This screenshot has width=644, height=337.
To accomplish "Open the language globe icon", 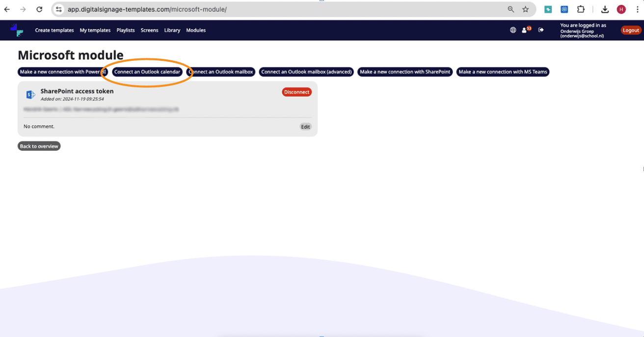I will point(513,30).
